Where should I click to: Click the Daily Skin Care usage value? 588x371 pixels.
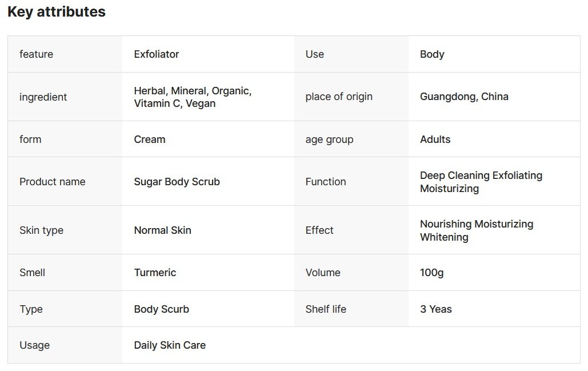point(170,345)
